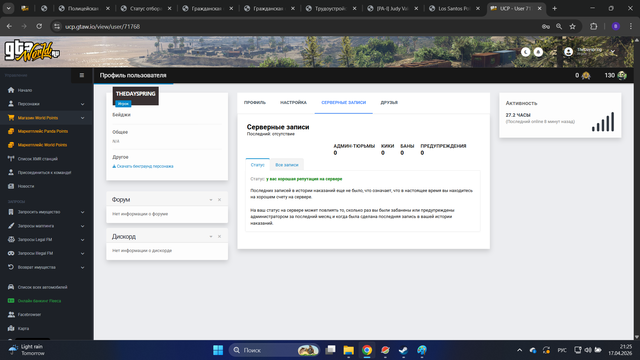Open Steam from the taskbar
Viewport: 640px width, 360px height.
click(403, 350)
